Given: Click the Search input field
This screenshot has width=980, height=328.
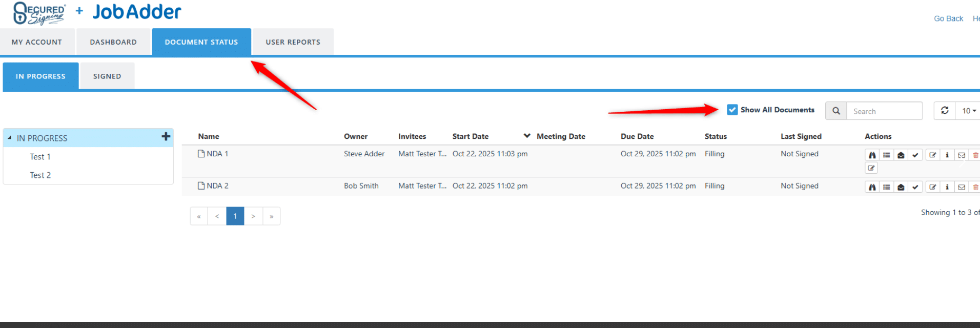Looking at the screenshot, I should click(x=884, y=111).
